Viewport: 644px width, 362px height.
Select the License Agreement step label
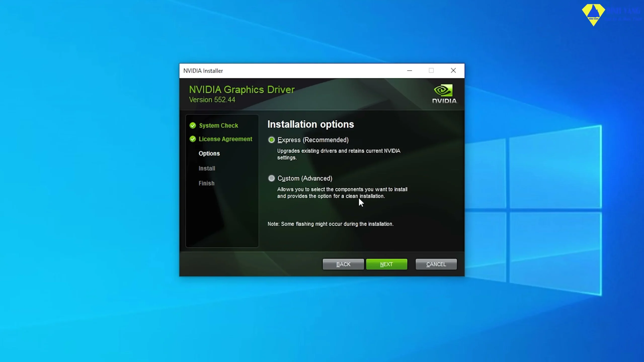[225, 139]
